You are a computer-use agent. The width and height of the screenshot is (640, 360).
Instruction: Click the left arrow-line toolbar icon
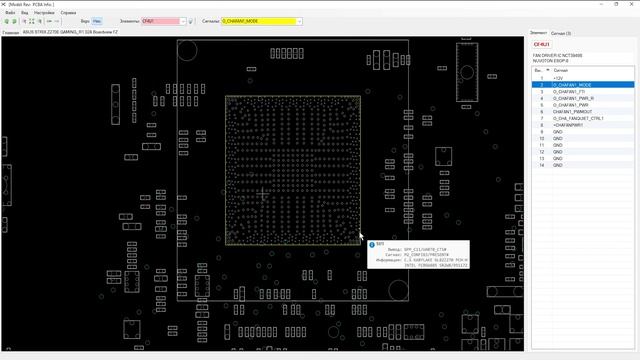[x=49, y=21]
